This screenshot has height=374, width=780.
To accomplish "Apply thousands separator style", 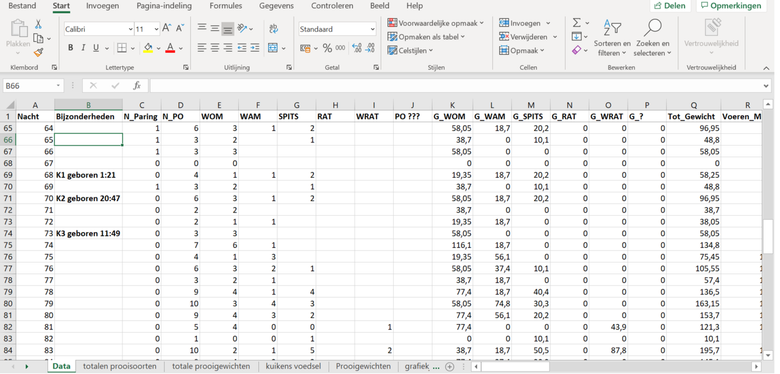I will [340, 48].
